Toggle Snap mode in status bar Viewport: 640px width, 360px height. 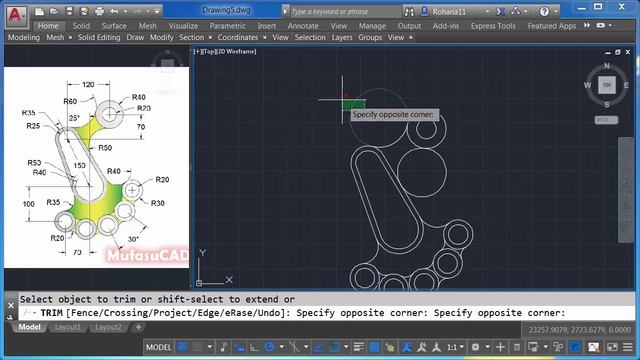pos(197,347)
